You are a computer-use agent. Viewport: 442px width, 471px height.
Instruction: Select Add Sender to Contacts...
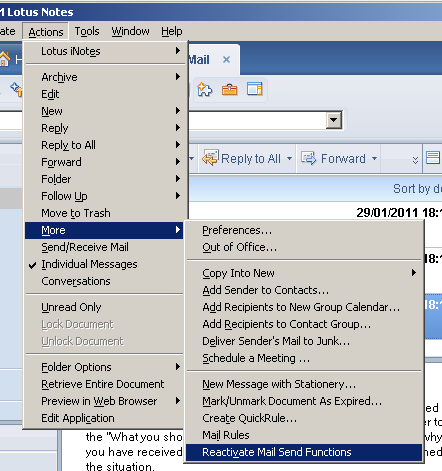pyautogui.click(x=304, y=290)
